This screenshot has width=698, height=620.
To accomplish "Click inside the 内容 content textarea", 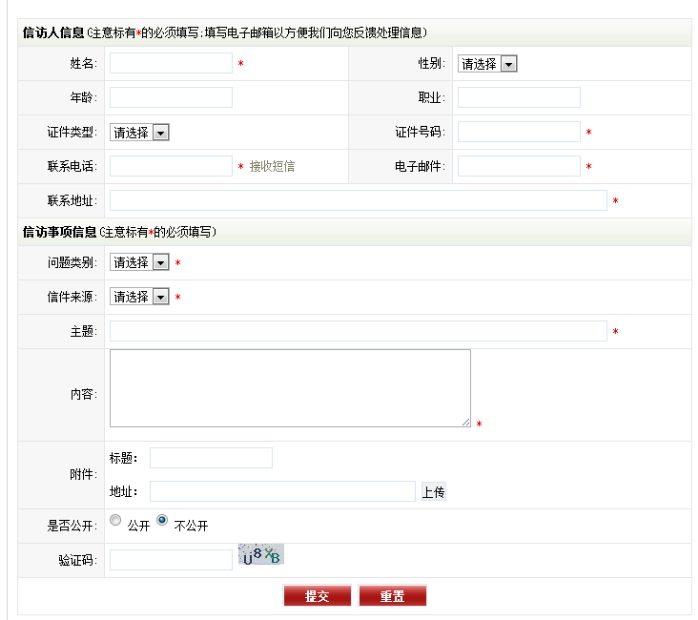I will [x=290, y=388].
